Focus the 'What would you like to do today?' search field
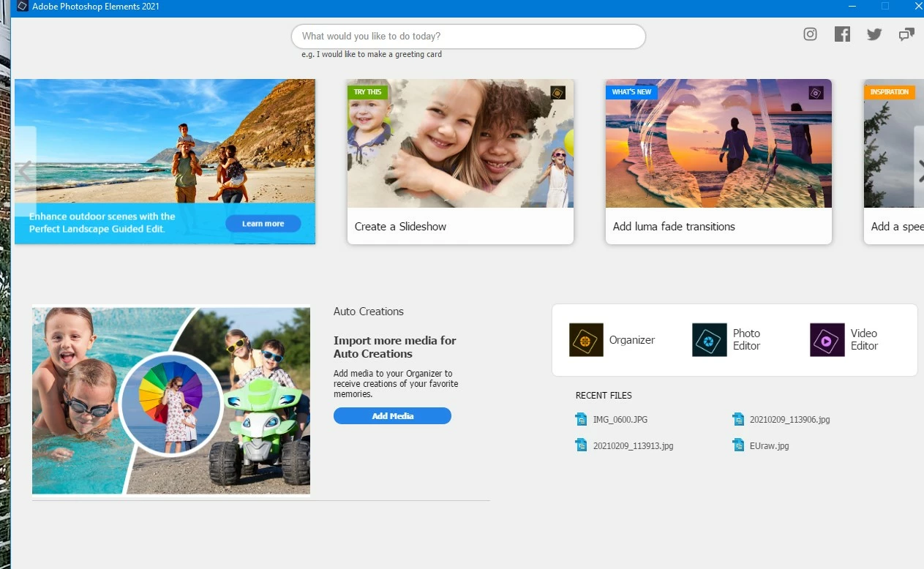 pos(468,37)
